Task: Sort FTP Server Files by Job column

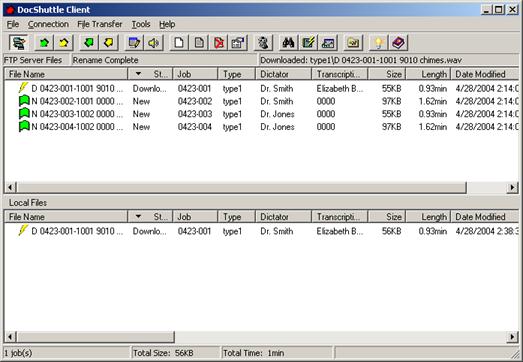Action: coord(195,74)
